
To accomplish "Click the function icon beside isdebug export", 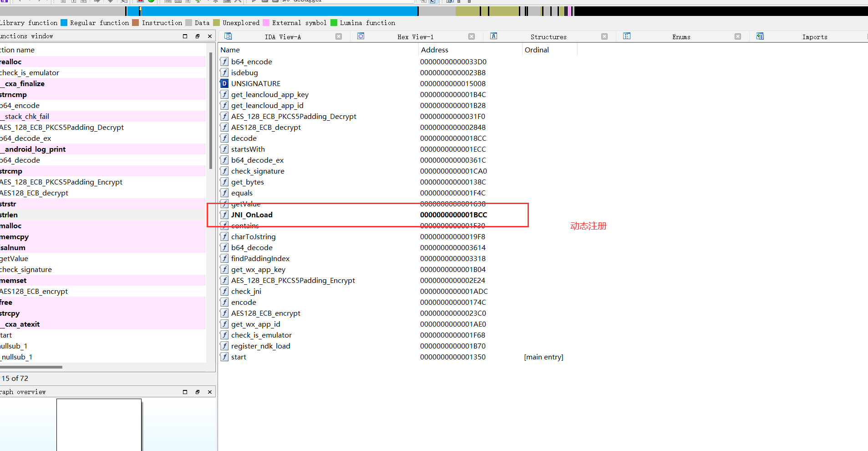I will click(x=224, y=72).
